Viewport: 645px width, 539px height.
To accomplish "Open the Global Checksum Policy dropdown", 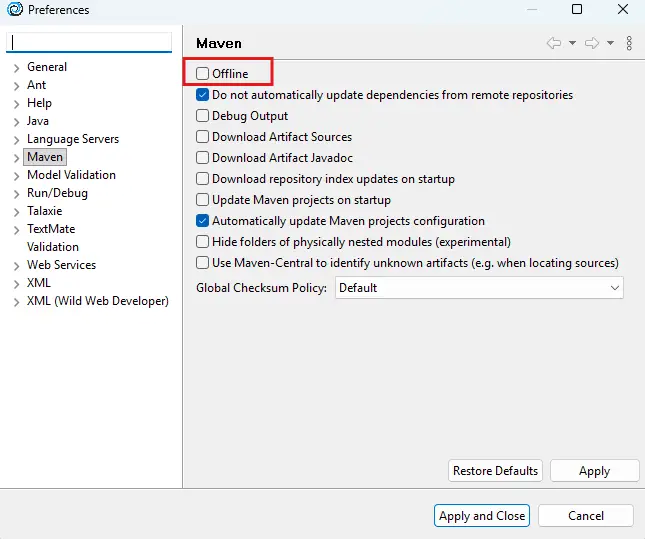I will click(x=479, y=288).
